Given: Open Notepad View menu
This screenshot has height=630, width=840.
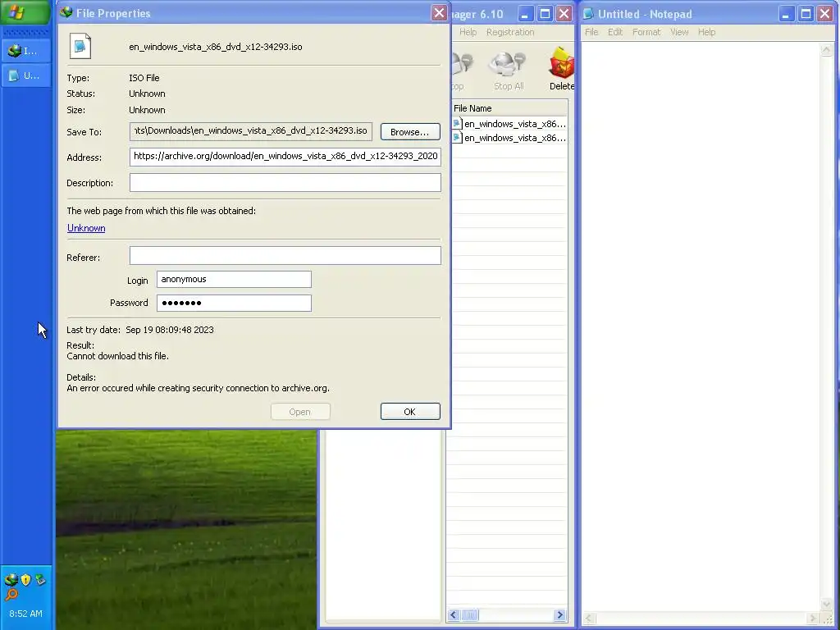Looking at the screenshot, I should pos(679,32).
